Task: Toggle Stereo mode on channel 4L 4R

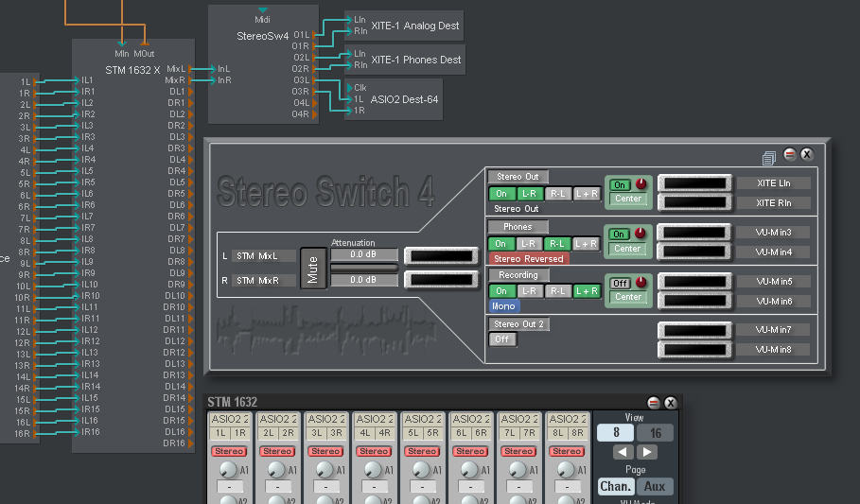Action: pos(374,451)
